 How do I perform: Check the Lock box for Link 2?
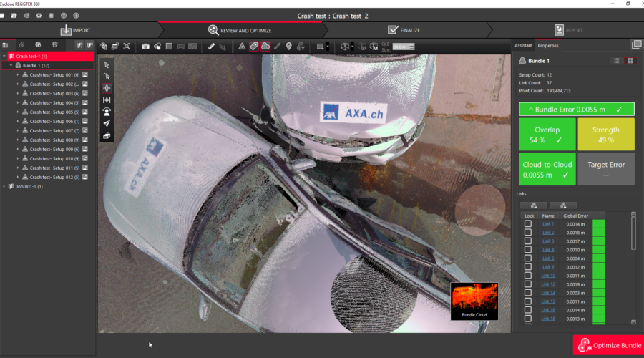[x=528, y=233]
